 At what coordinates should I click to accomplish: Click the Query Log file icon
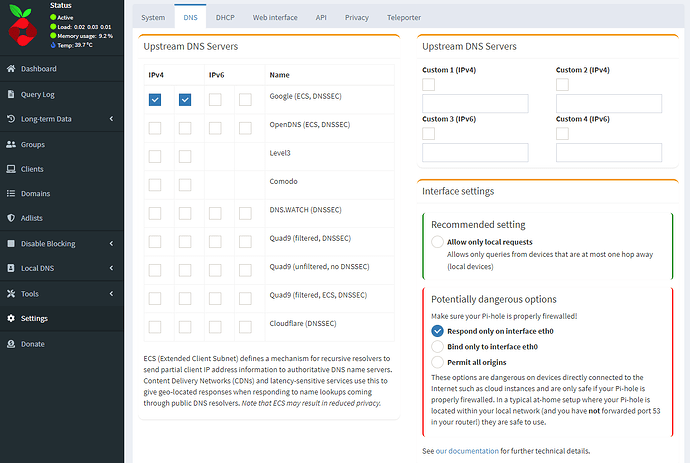11,94
